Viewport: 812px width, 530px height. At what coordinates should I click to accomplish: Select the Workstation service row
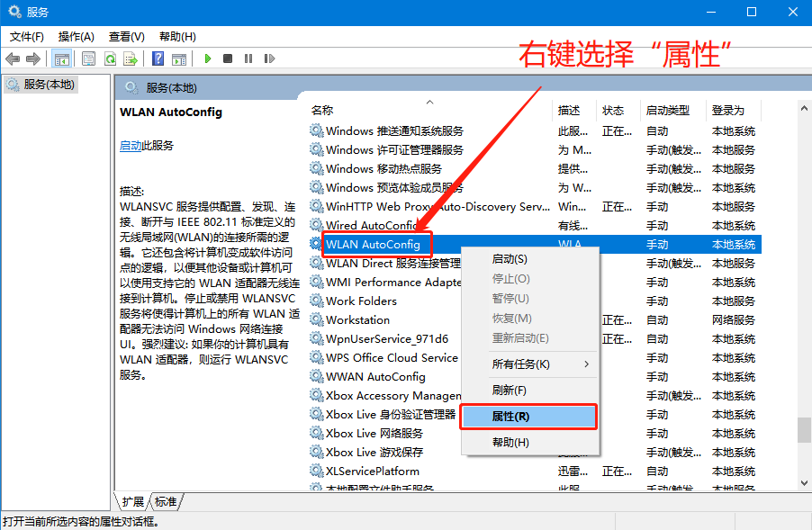[357, 320]
